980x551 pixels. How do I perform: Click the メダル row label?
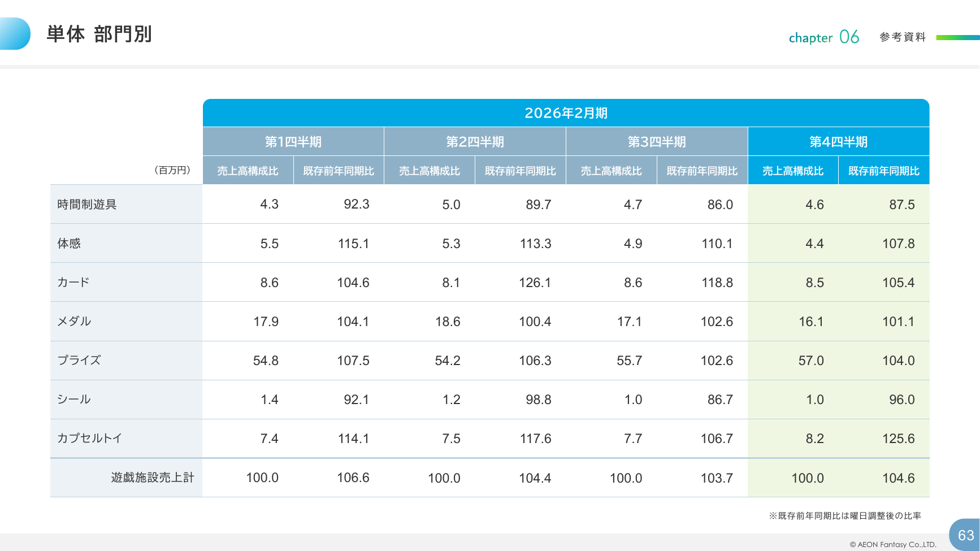tap(74, 321)
